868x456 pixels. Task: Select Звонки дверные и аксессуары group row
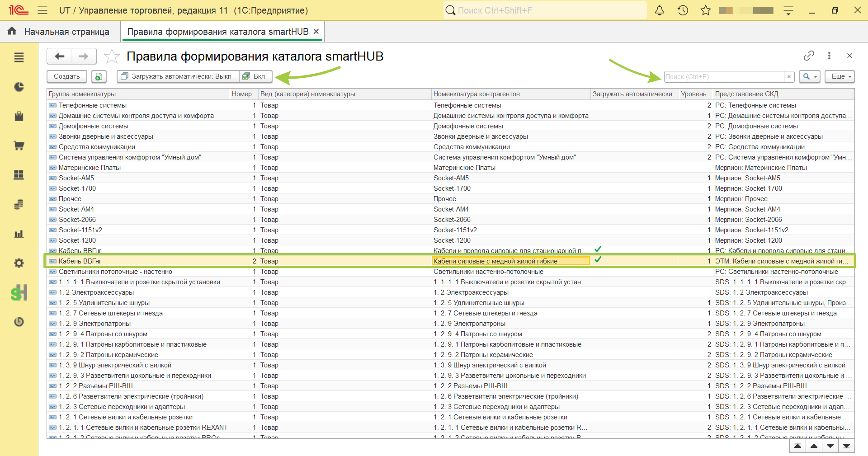450,136
